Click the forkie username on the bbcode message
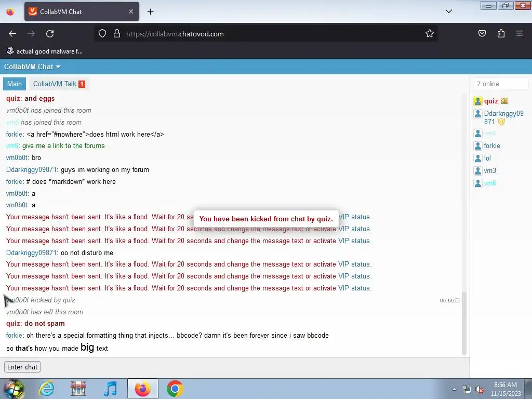532x399 pixels. click(15, 335)
